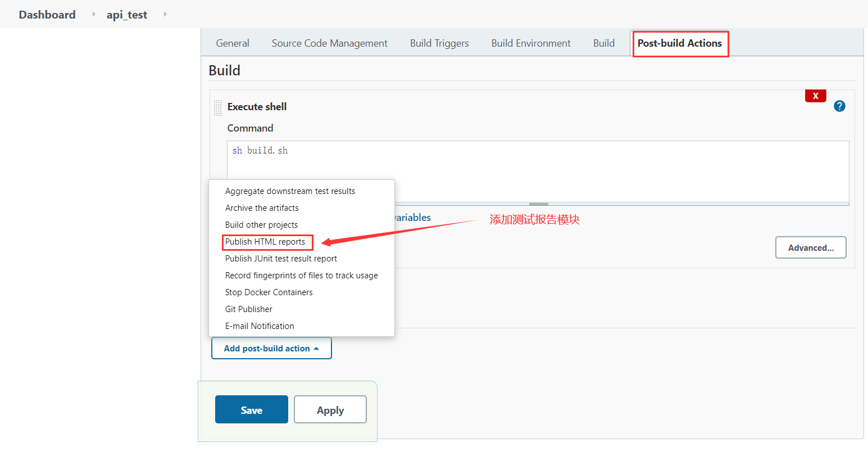Viewport: 868px width, 456px height.
Task: Click the blue help question mark icon
Action: tap(839, 106)
